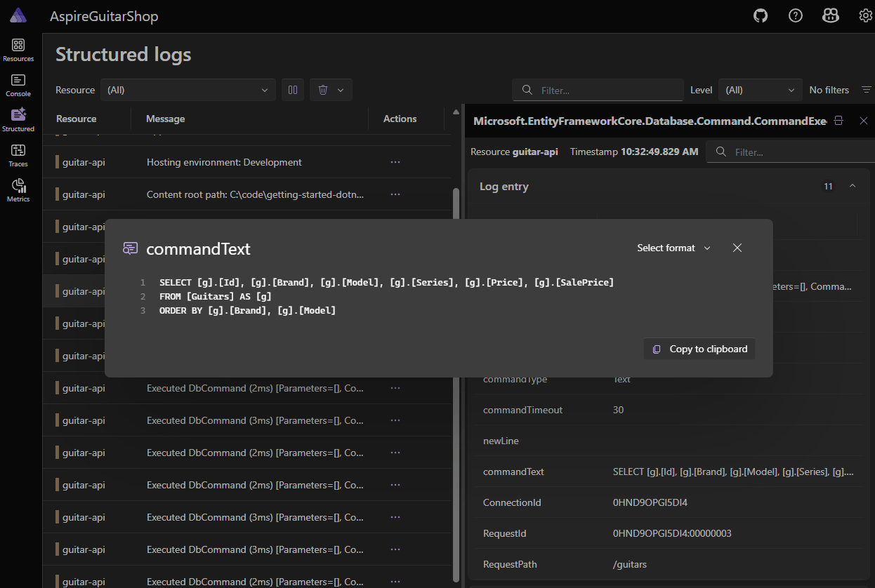
Task: Open the GitHub repository icon
Action: [761, 15]
